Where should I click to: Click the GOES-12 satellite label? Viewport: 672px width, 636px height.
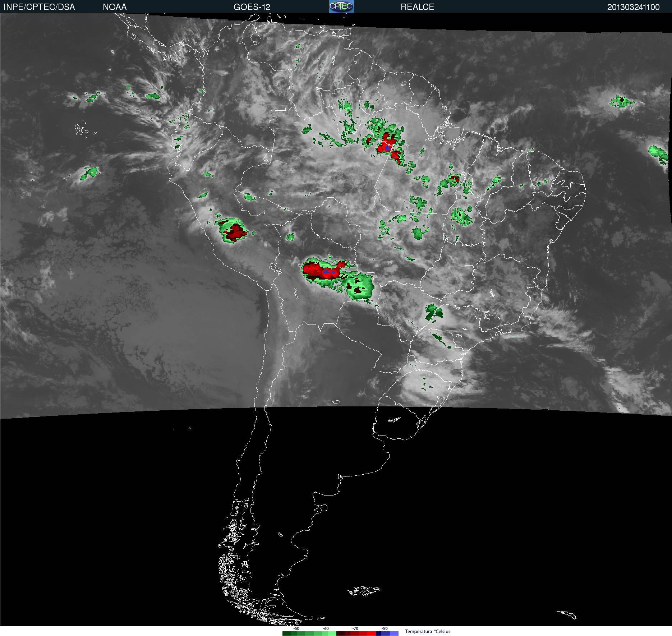click(252, 7)
